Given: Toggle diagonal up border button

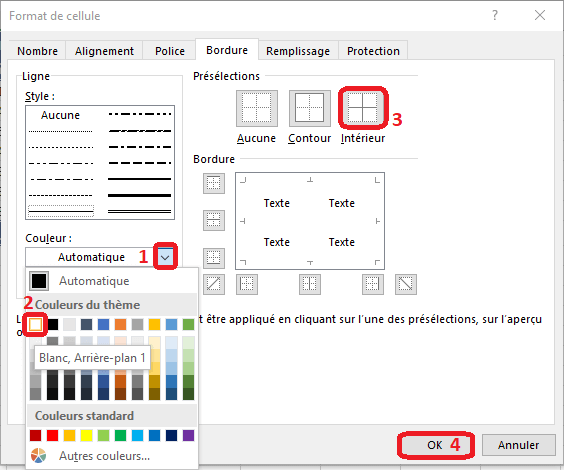Looking at the screenshot, I should coord(214,284).
